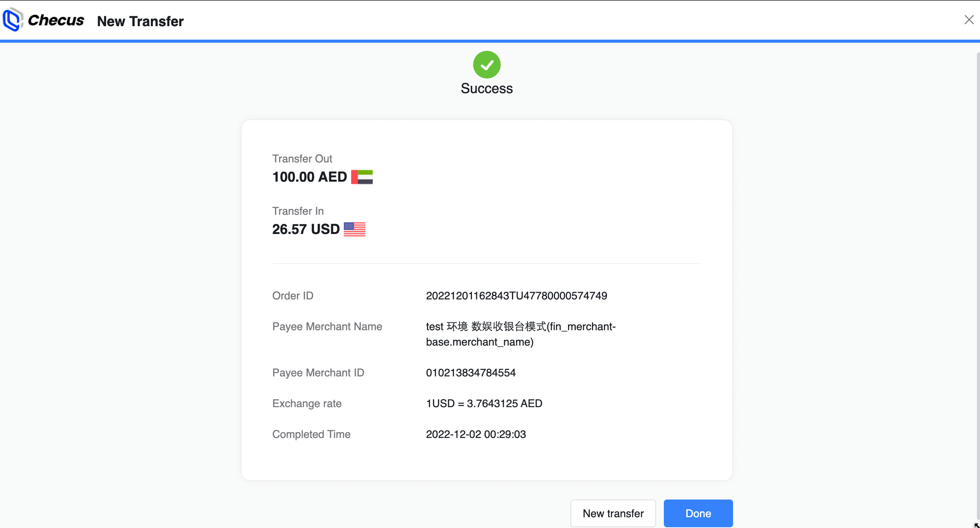Click the Checcus brand name text
980x528 pixels.
click(x=56, y=20)
